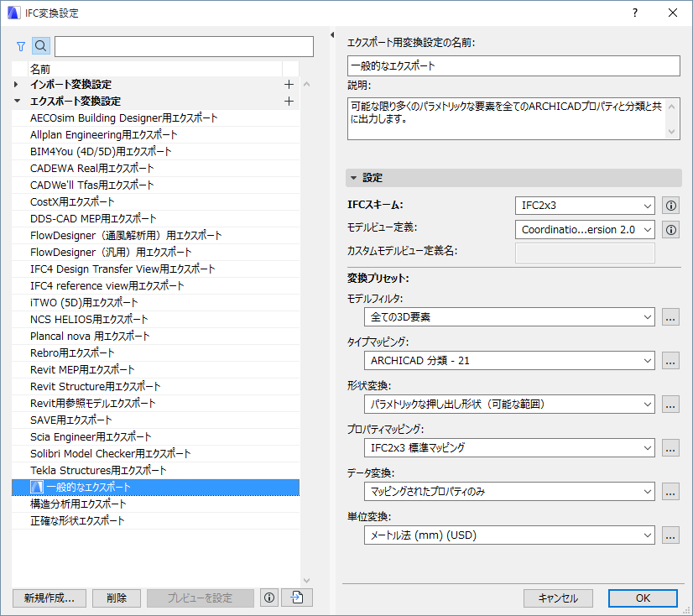This screenshot has height=616, width=693.
Task: Expand the インポート変換設定 tree
Action: click(x=14, y=84)
